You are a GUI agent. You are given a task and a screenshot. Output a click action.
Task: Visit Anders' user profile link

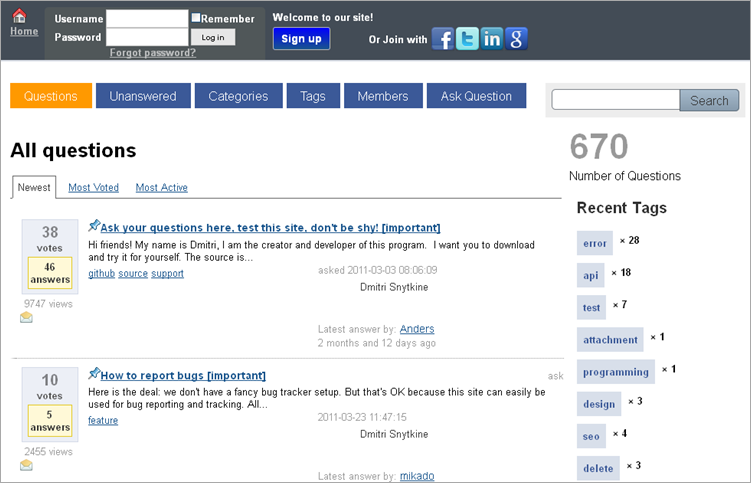point(417,329)
